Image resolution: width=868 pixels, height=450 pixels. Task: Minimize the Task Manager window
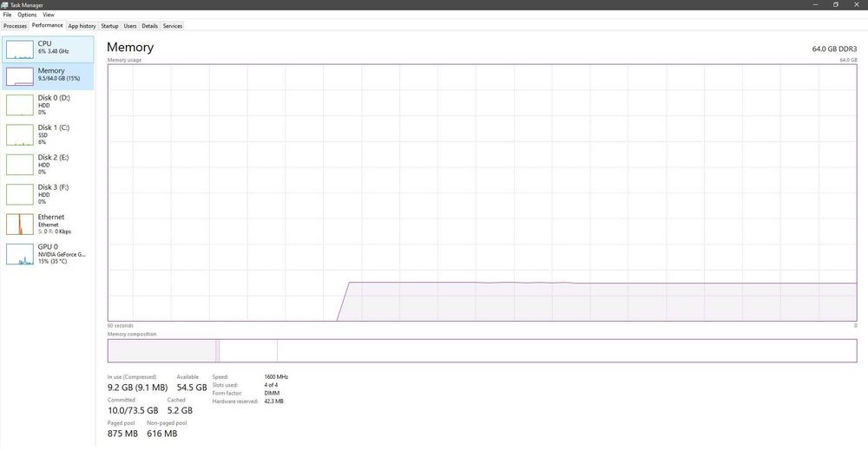pos(815,5)
